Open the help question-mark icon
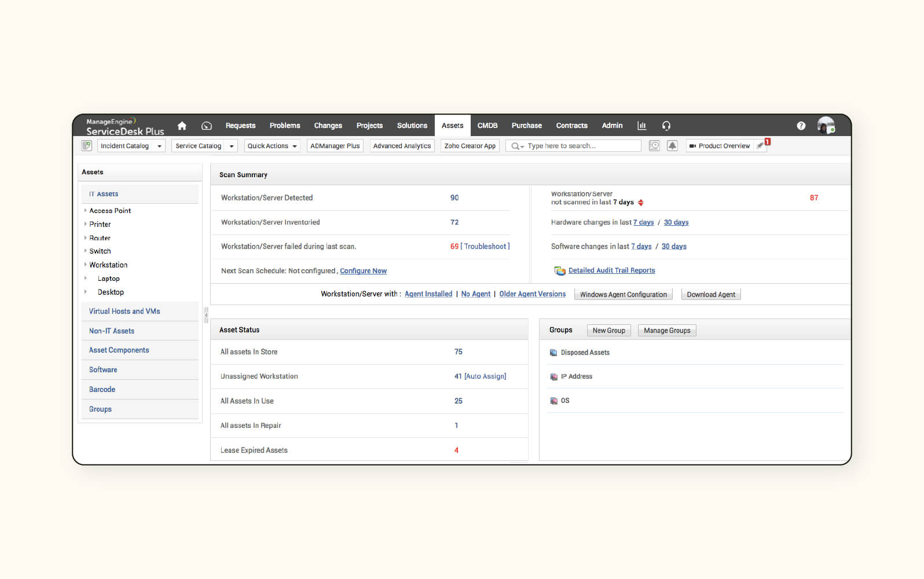 (801, 126)
